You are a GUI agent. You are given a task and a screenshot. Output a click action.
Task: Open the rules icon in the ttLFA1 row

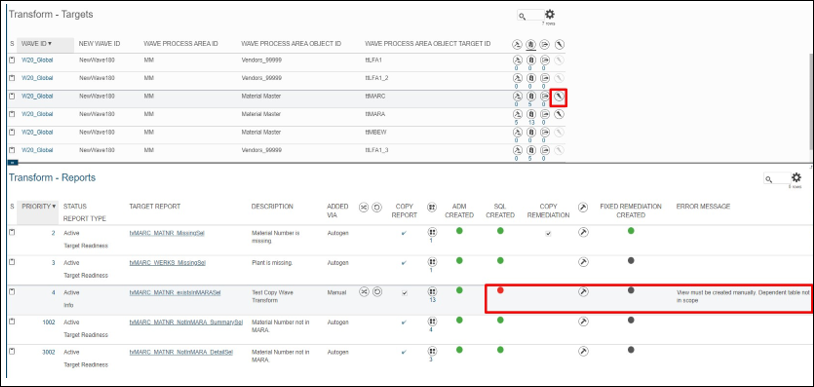click(517, 60)
